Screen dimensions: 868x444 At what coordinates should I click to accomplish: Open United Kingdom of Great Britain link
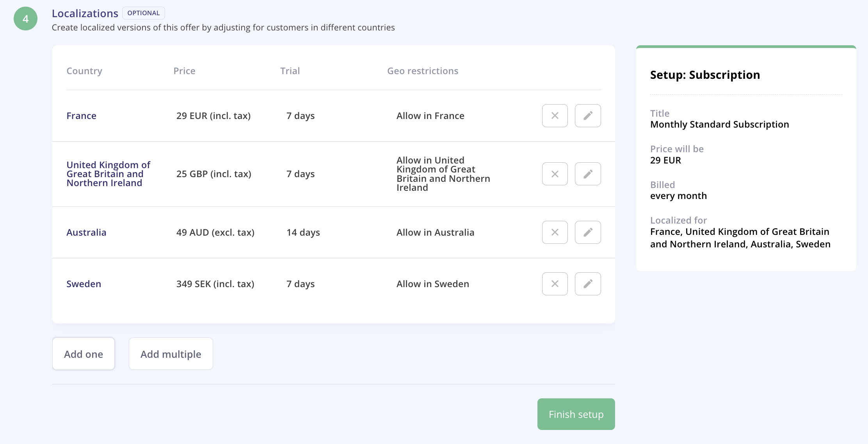point(108,174)
